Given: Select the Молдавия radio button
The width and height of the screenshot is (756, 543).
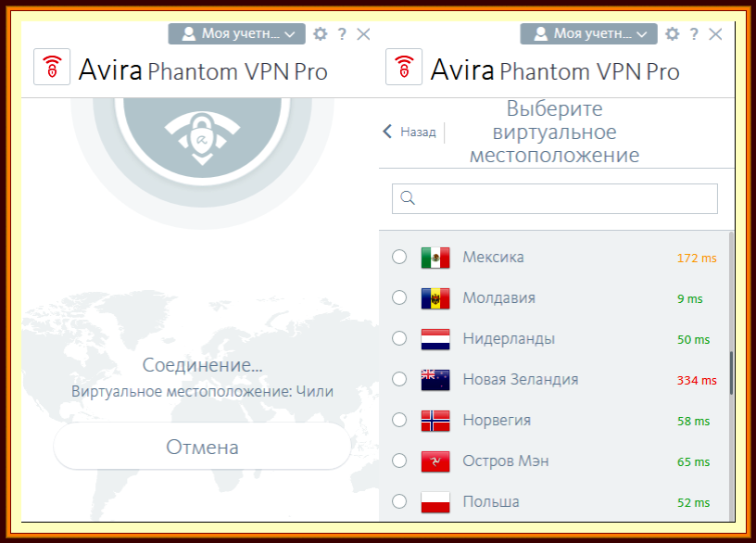Looking at the screenshot, I should [399, 297].
